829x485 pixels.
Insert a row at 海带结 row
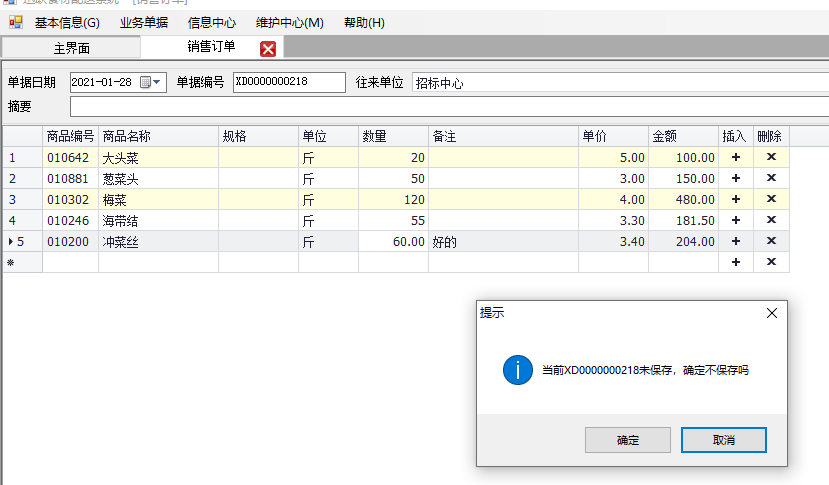[736, 220]
